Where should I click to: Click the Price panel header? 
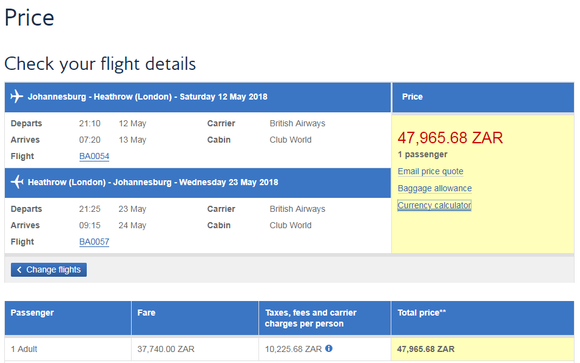click(483, 97)
